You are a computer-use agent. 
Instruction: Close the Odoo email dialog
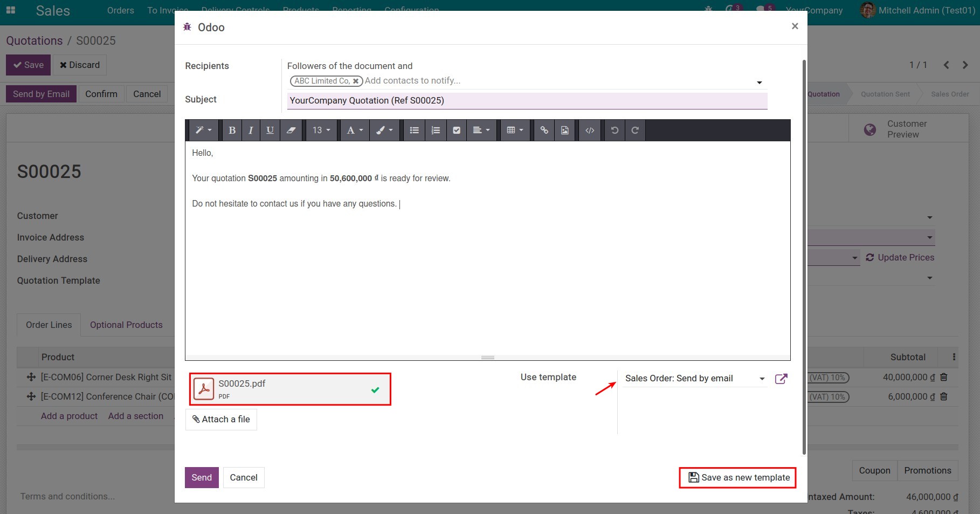pyautogui.click(x=795, y=26)
